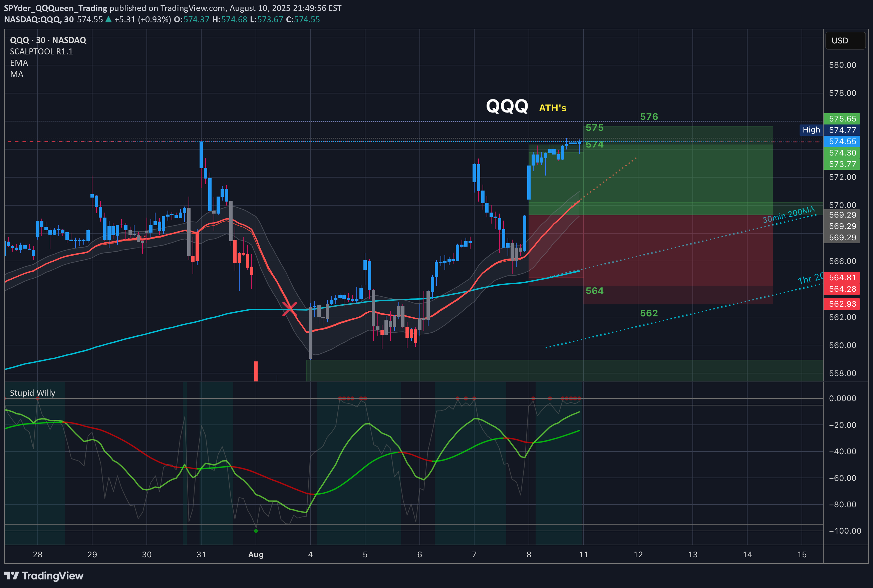The width and height of the screenshot is (873, 588).
Task: Click the QQQ · 30 · NASDAQ legend title
Action: [48, 40]
